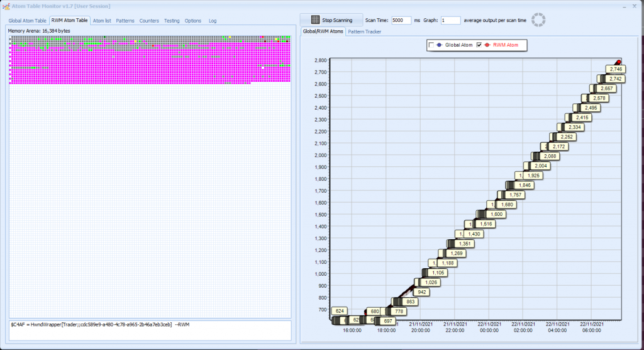Toggle the Global Atom series checkbox

point(431,45)
